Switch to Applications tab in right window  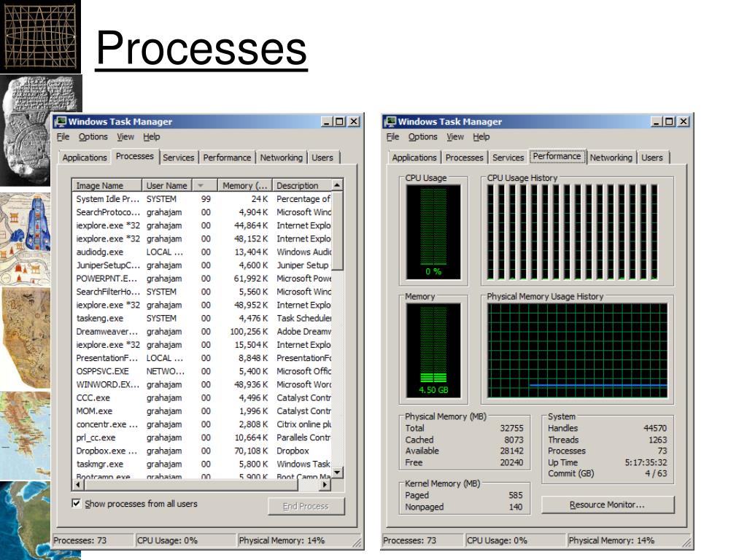[414, 157]
